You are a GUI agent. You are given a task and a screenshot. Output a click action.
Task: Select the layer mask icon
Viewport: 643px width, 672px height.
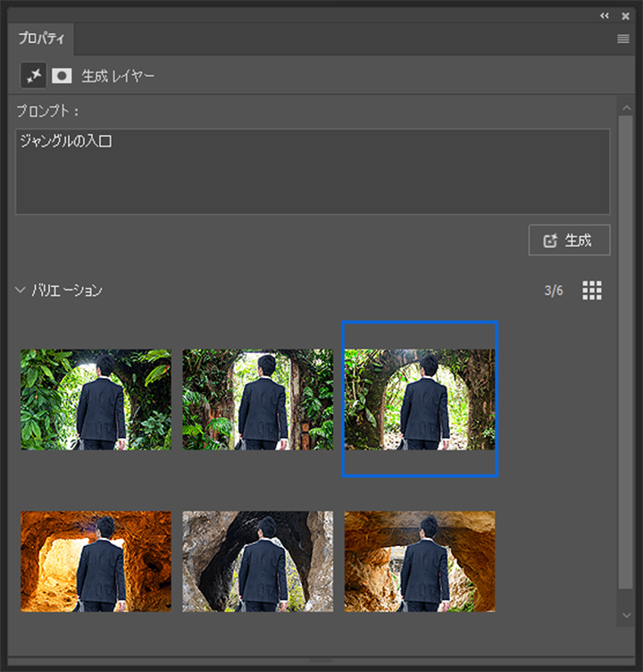[x=62, y=76]
